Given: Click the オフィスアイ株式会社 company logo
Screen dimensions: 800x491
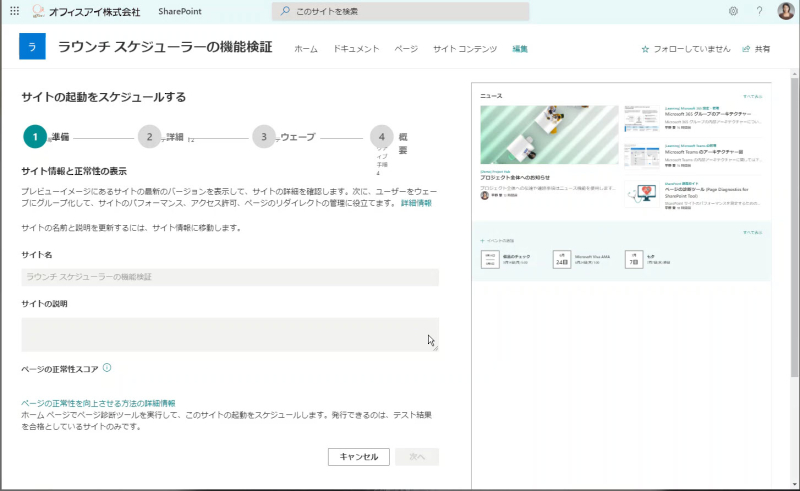Looking at the screenshot, I should point(38,11).
